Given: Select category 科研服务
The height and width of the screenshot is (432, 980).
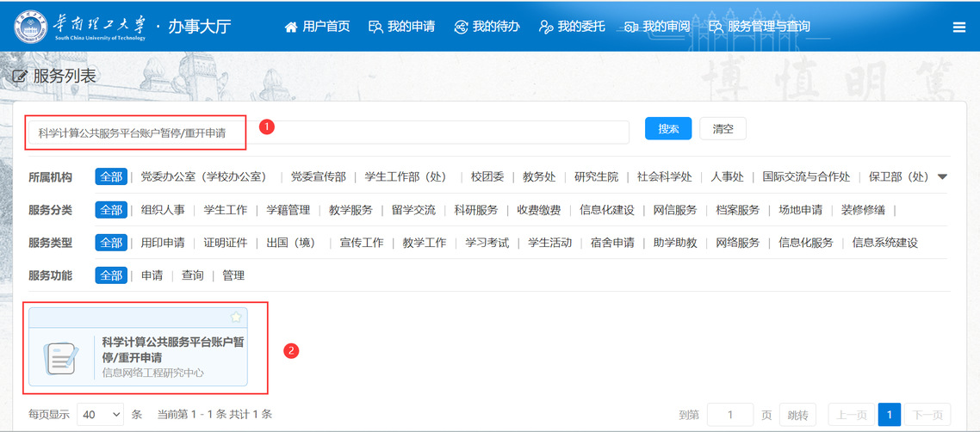Looking at the screenshot, I should point(475,210).
